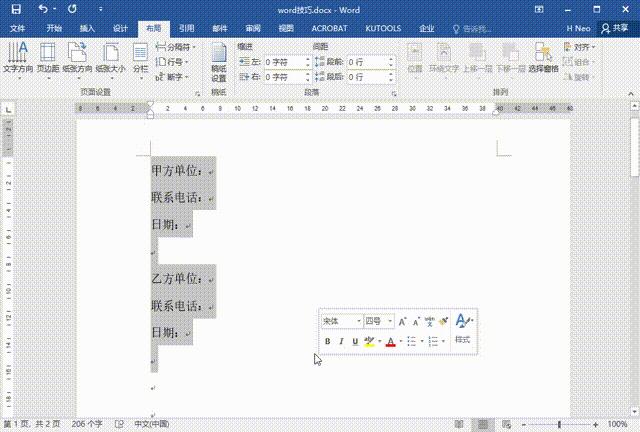Image resolution: width=640 pixels, height=432 pixels.
Task: Switch to the 开始 Home tab
Action: [x=54, y=28]
